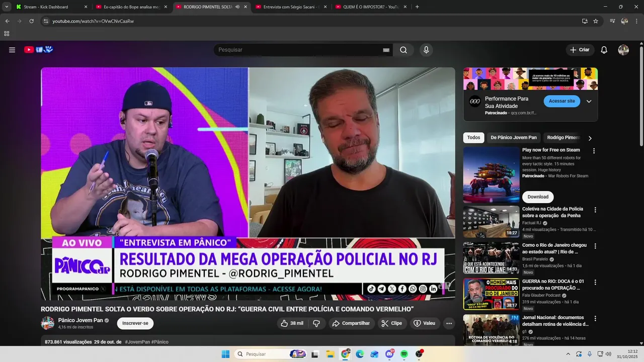The width and height of the screenshot is (644, 362).
Task: Open Coletiva na Cidade da Polícia thumbnail
Action: [492, 222]
